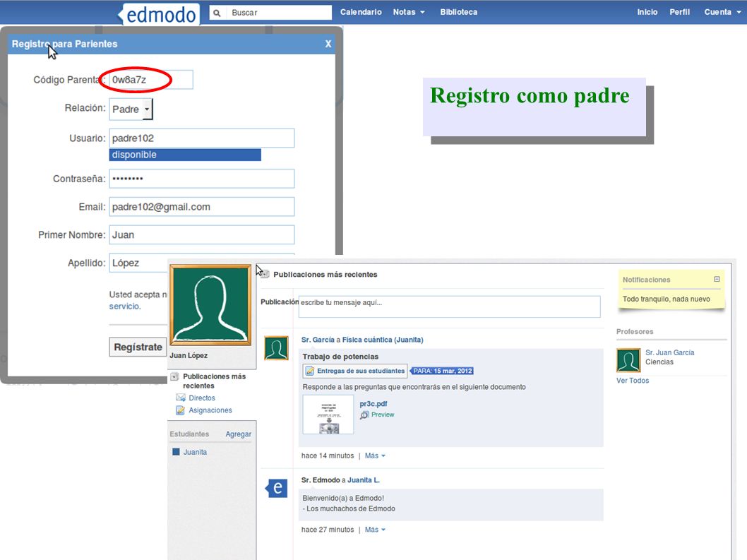Open the Biblioteca menu item

tap(458, 12)
